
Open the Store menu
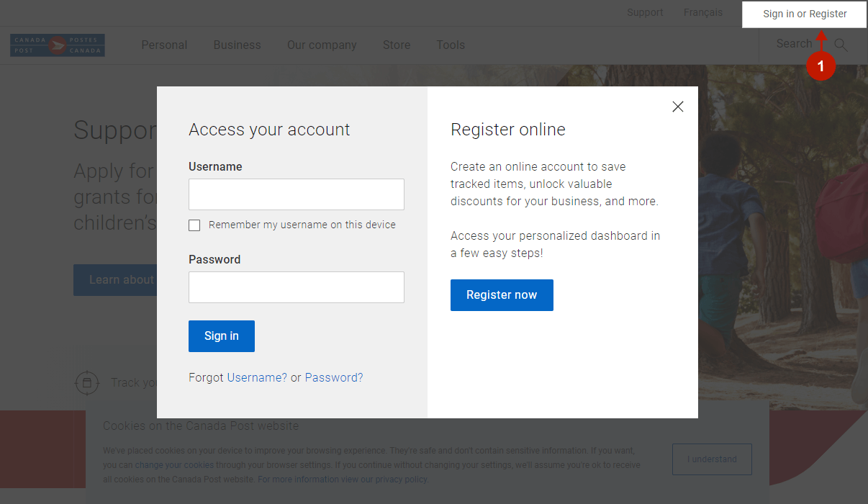click(x=397, y=45)
